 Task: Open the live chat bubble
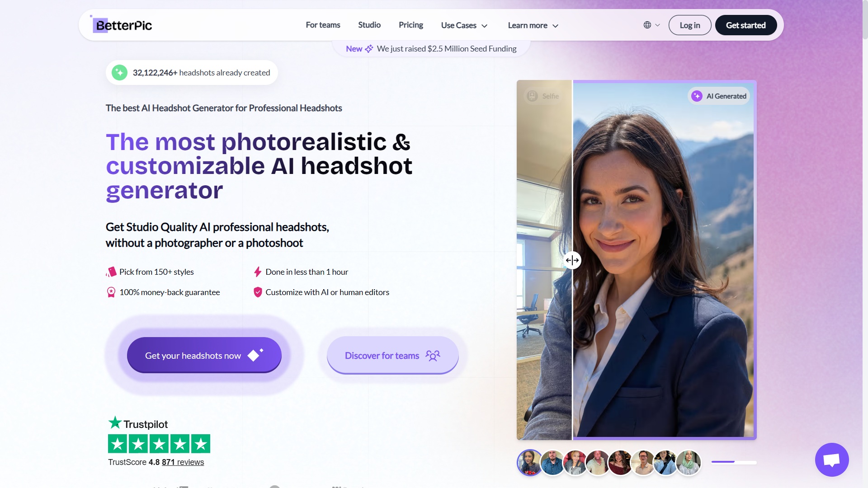click(x=831, y=460)
